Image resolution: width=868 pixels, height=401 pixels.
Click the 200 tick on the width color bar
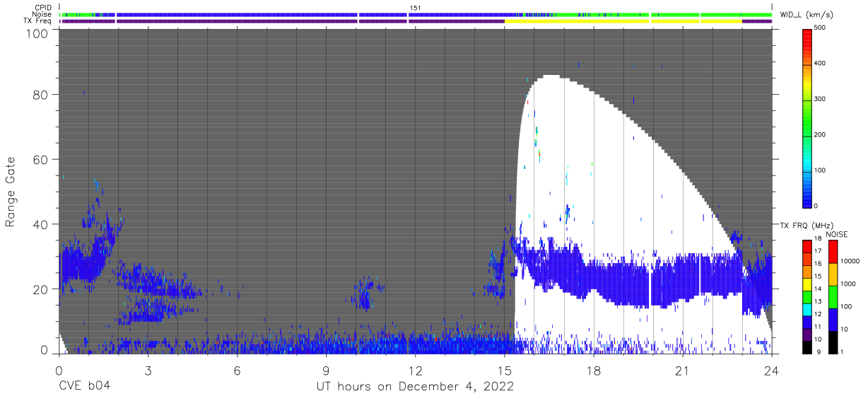(x=821, y=134)
